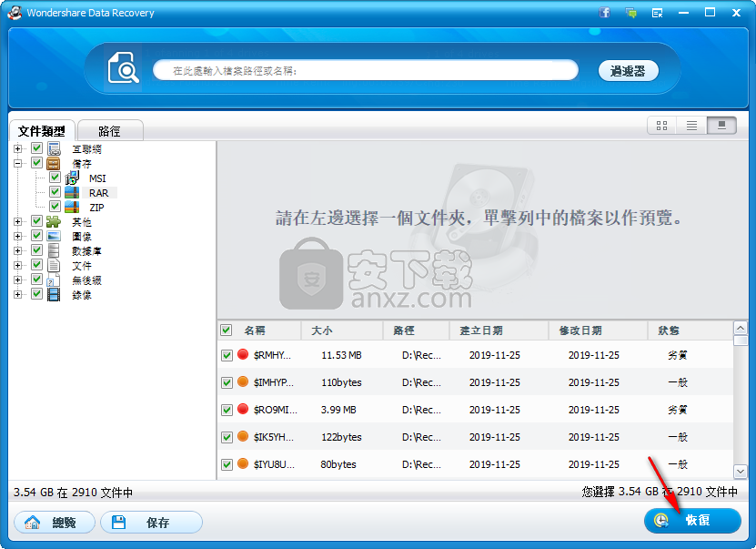Switch to the 文件類型 tab

tap(42, 131)
